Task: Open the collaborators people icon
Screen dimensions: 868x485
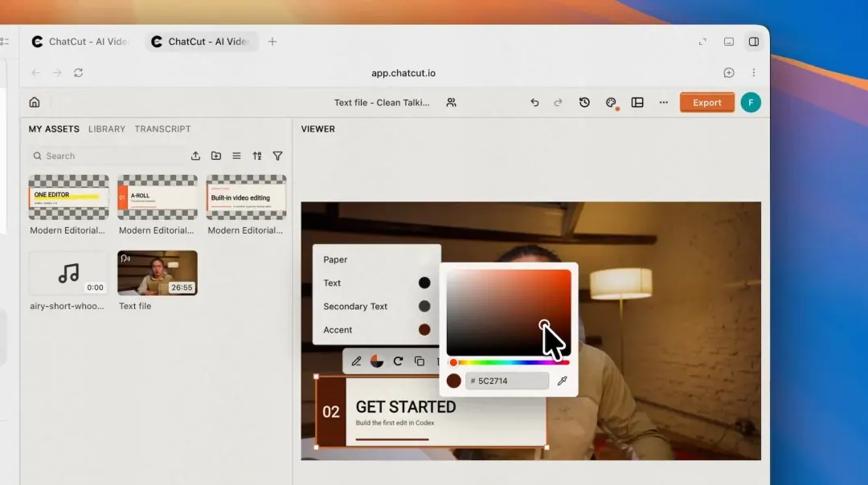Action: 451,102
